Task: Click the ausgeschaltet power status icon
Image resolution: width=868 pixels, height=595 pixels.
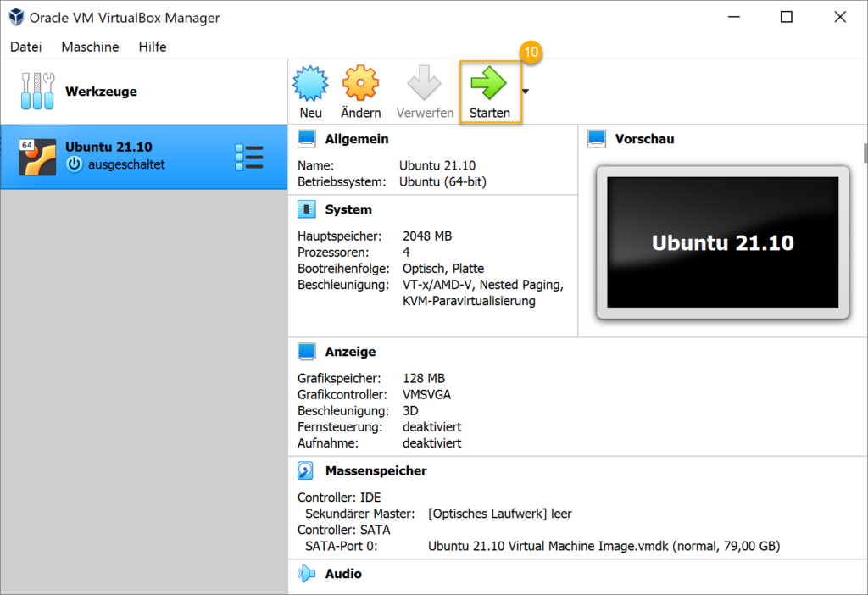Action: [x=75, y=164]
